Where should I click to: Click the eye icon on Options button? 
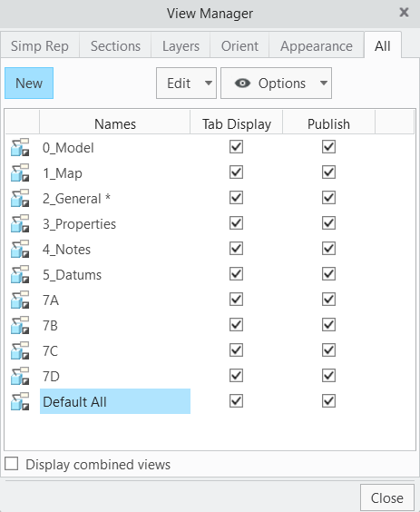click(x=242, y=84)
